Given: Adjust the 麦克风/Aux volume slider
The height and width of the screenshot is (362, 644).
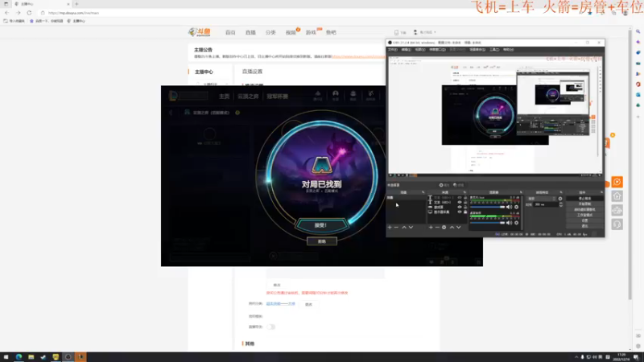Looking at the screenshot, I should pyautogui.click(x=488, y=208).
